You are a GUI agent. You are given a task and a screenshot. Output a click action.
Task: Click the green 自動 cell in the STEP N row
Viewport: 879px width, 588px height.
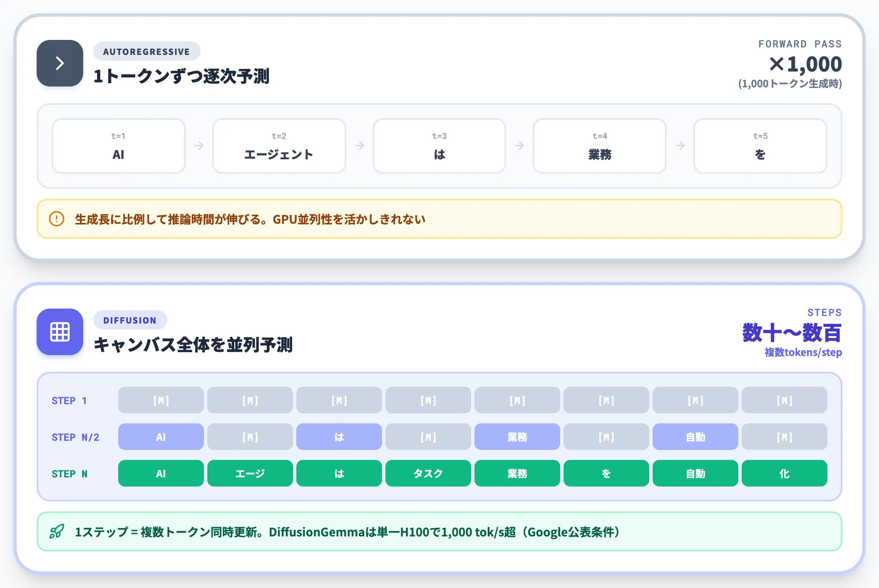[695, 473]
